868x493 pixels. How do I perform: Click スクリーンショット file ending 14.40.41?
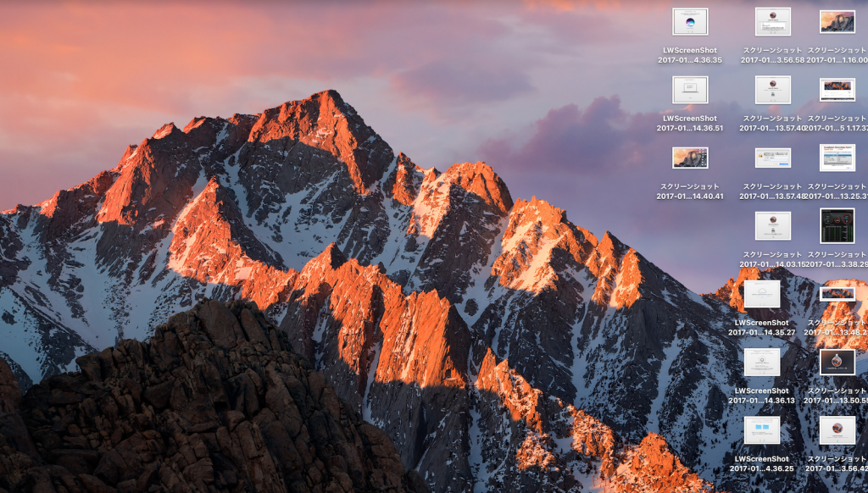[x=690, y=158]
